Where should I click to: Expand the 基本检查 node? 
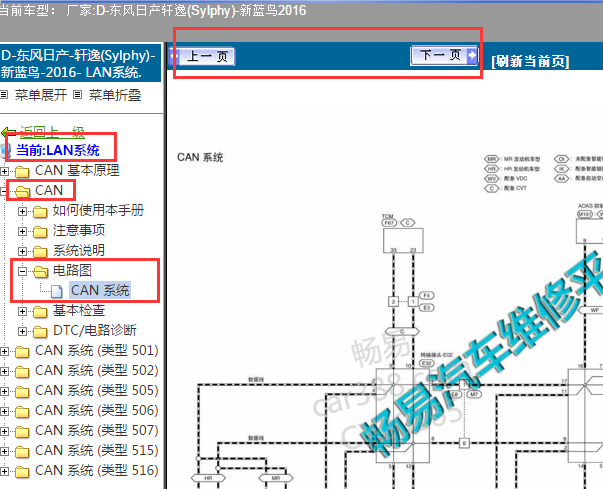pyautogui.click(x=22, y=311)
